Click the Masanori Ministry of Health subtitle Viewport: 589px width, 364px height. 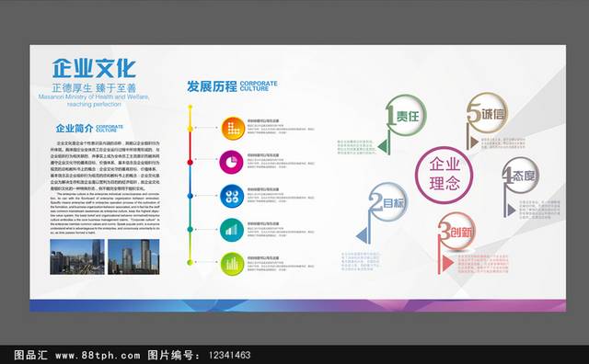[x=94, y=100]
